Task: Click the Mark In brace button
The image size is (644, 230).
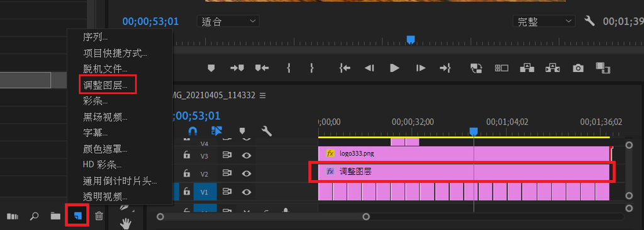Action: (x=289, y=68)
